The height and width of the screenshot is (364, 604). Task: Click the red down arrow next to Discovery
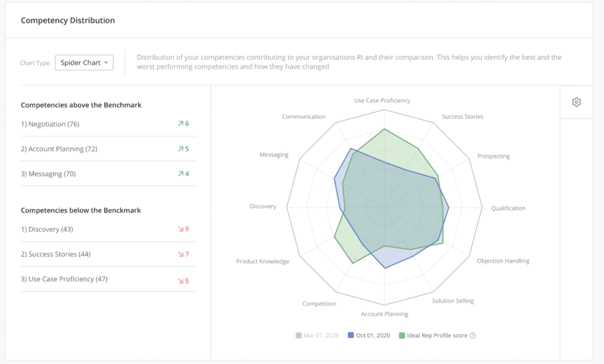click(x=182, y=229)
